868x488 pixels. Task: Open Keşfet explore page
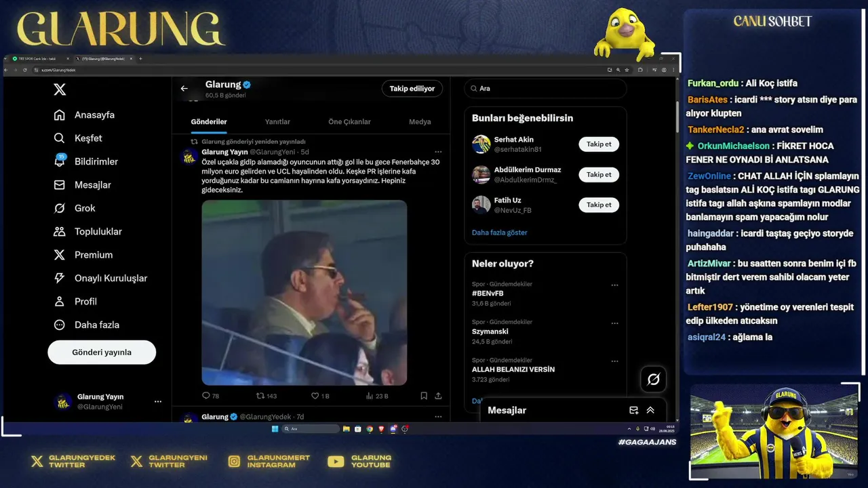78,138
